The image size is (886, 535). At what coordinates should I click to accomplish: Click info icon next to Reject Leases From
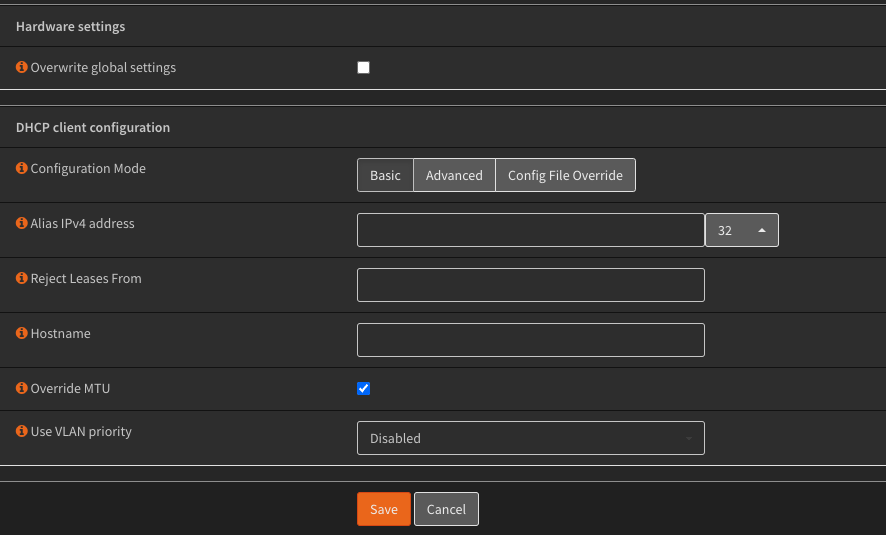(21, 278)
